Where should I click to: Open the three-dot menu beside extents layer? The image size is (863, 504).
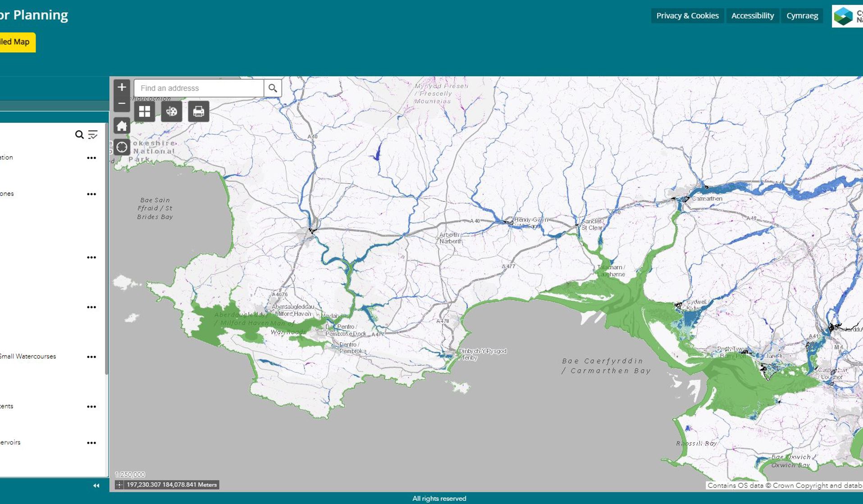click(x=92, y=406)
